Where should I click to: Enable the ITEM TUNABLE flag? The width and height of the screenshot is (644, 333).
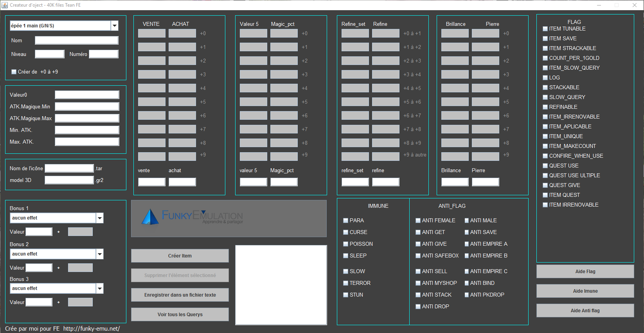tap(545, 29)
